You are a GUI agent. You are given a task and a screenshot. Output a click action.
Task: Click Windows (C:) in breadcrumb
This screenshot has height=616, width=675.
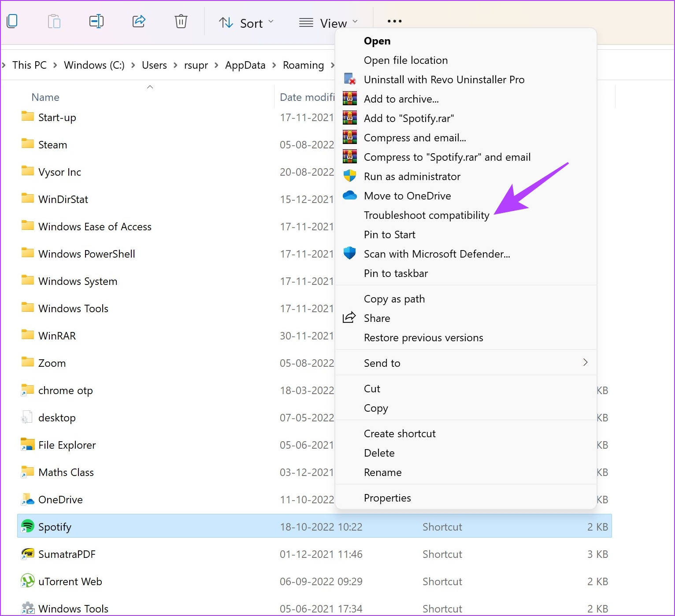coord(94,65)
